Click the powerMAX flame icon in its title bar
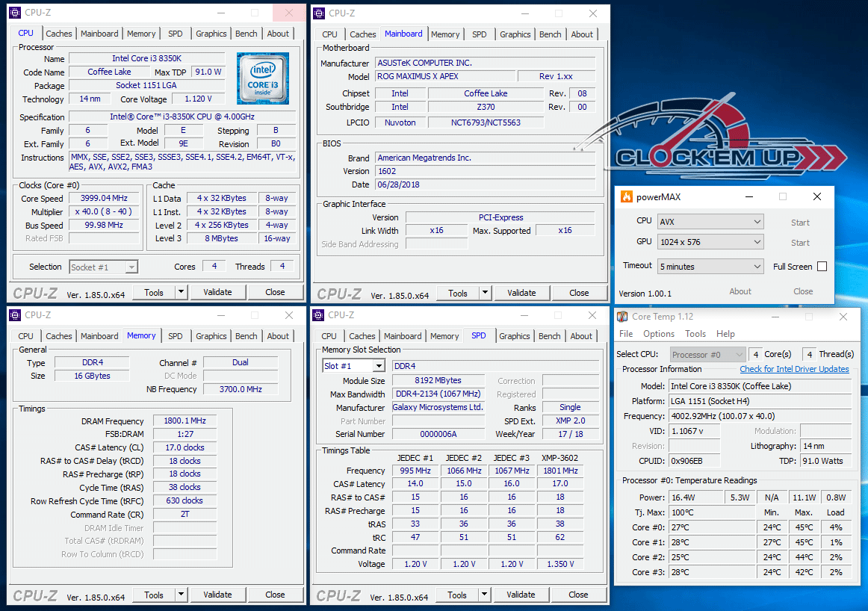 (627, 196)
